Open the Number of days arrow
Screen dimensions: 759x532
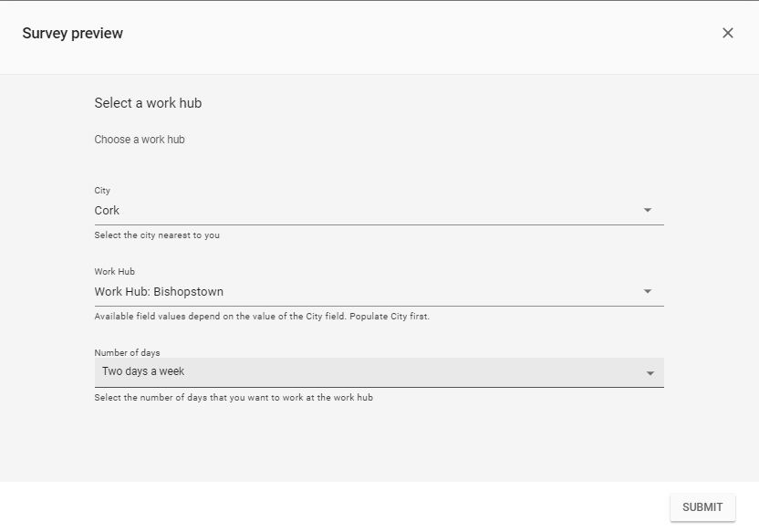coord(650,373)
